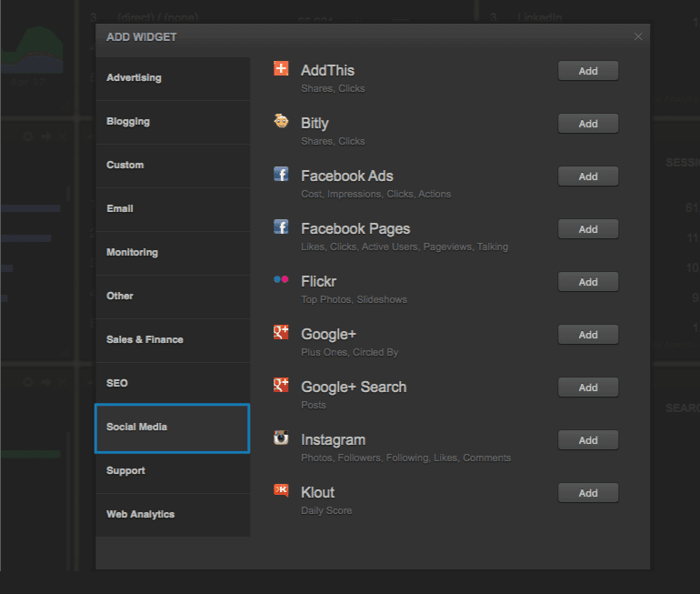Add the Facebook Ads widget
The image size is (700, 594).
(588, 176)
